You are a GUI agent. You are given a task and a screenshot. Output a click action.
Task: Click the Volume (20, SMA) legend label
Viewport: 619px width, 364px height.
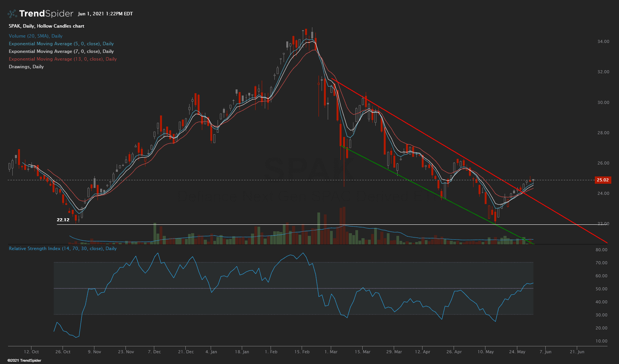(x=35, y=36)
